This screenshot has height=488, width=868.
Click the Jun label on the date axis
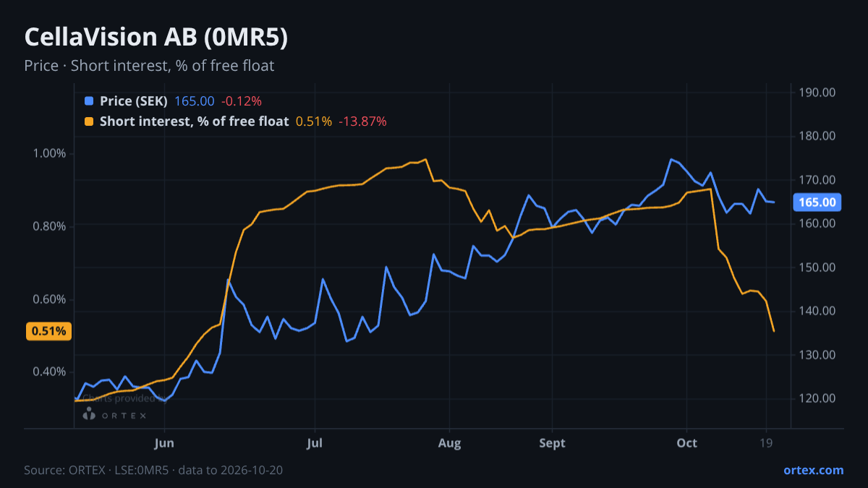click(165, 442)
